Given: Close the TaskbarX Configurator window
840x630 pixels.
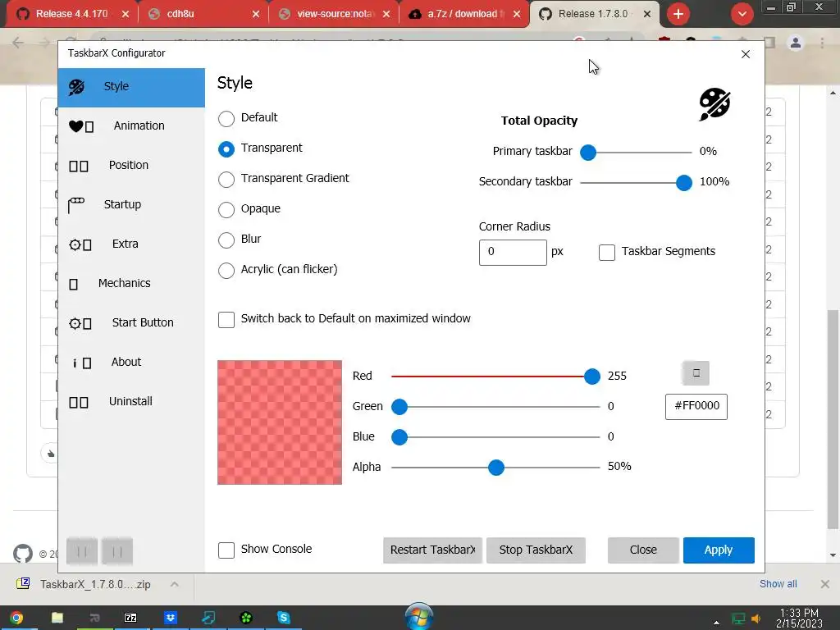Looking at the screenshot, I should 745,54.
